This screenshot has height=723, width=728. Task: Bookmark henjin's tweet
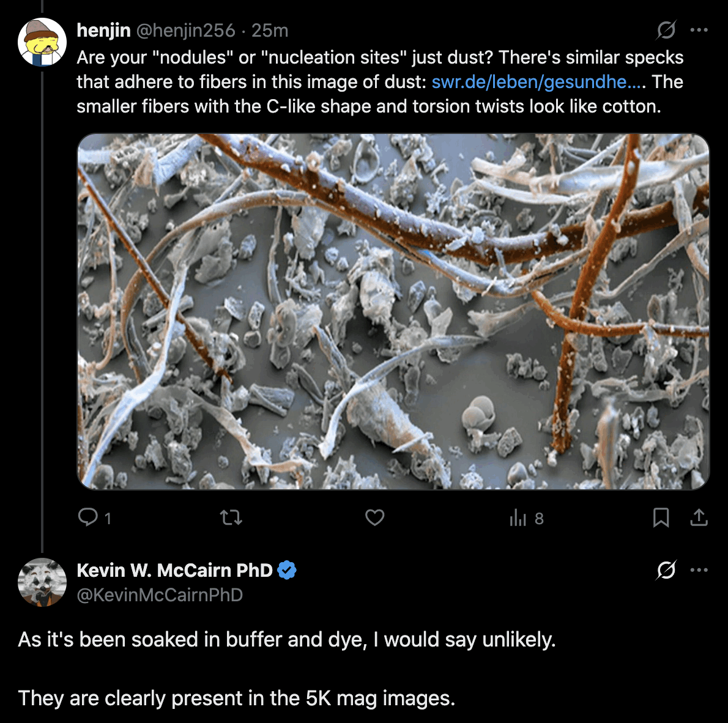coord(661,517)
